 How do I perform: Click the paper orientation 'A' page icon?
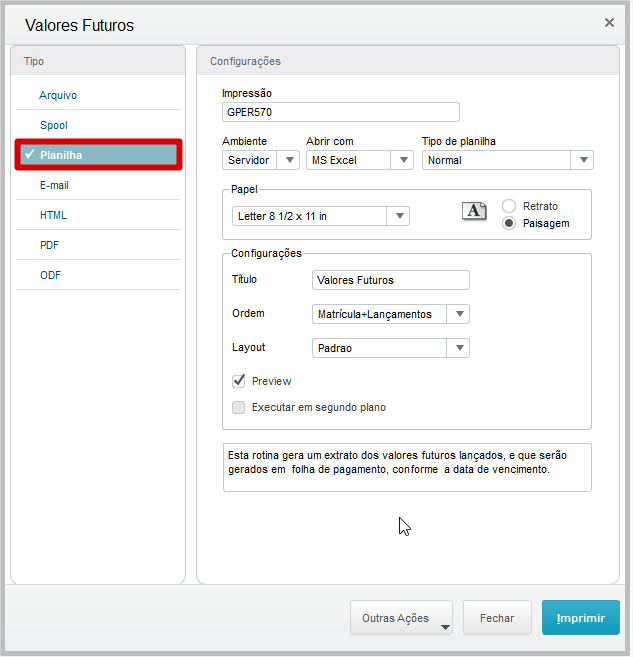[x=474, y=211]
